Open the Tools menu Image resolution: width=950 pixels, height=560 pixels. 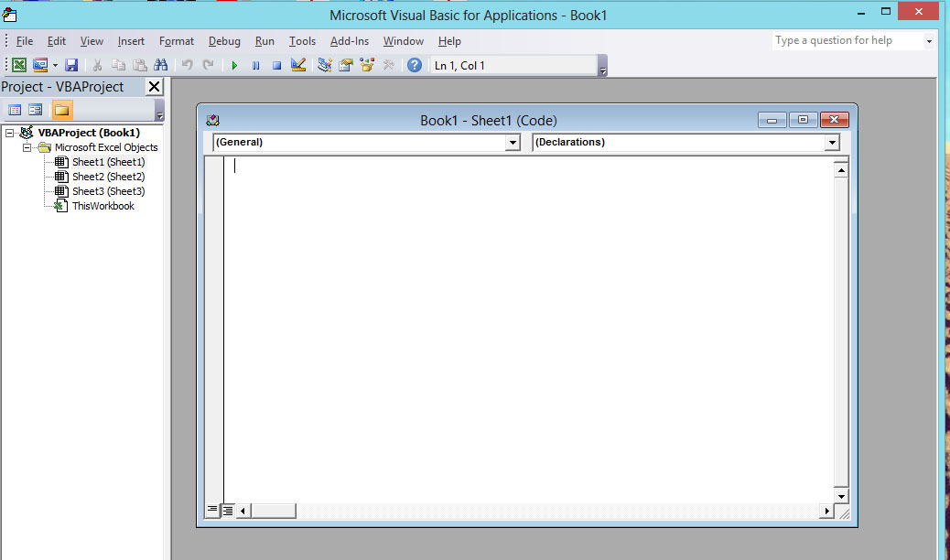pyautogui.click(x=302, y=41)
